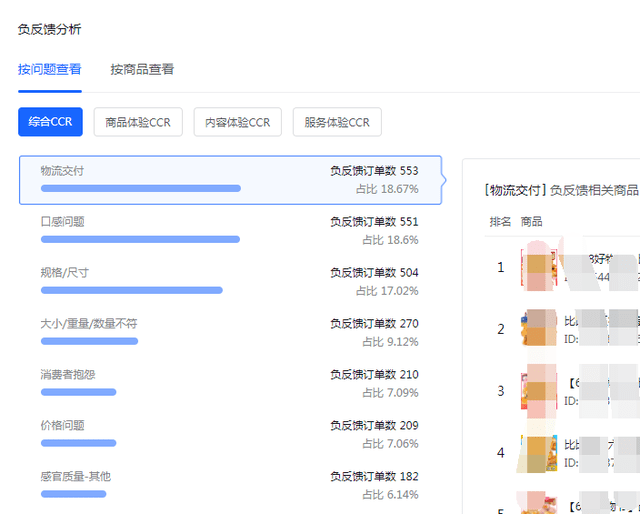The image size is (640, 514).
Task: Click the 大小/重量/数量不符 progress bar
Action: [x=89, y=341]
